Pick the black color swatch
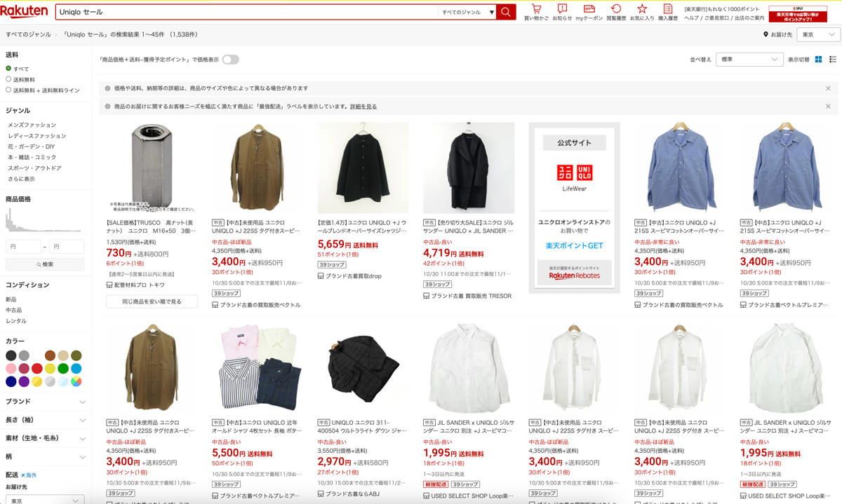The height and width of the screenshot is (504, 842). pos(11,355)
